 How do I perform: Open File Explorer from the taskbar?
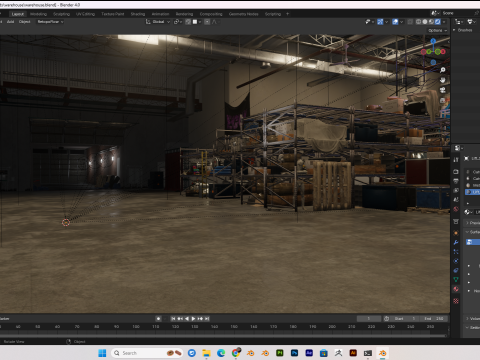click(206, 353)
